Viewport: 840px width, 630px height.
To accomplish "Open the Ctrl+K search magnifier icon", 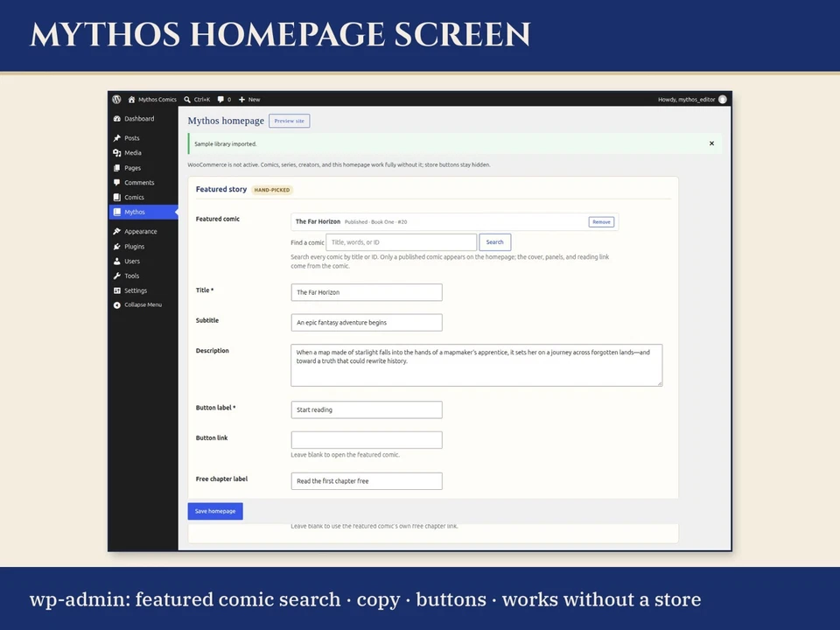I will 187,100.
